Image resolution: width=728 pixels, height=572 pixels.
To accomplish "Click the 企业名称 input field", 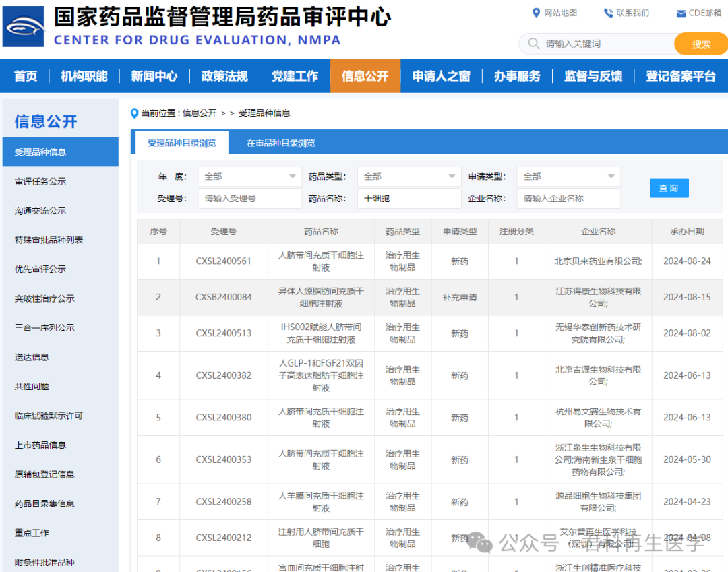I will pyautogui.click(x=569, y=199).
